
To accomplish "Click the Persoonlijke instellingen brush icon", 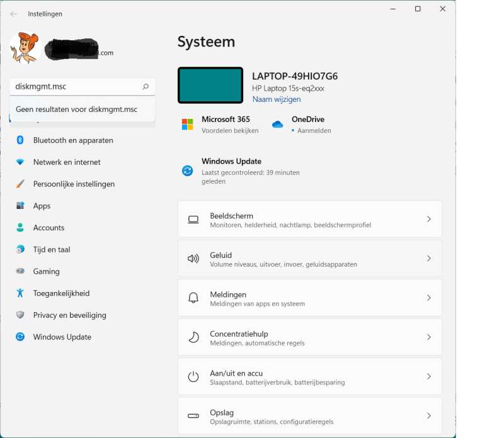I will coord(20,184).
